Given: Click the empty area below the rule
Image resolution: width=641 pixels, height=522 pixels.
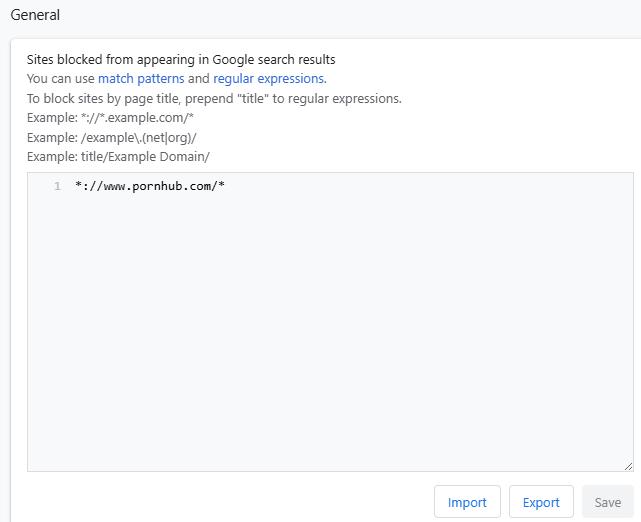Looking at the screenshot, I should pos(330,350).
